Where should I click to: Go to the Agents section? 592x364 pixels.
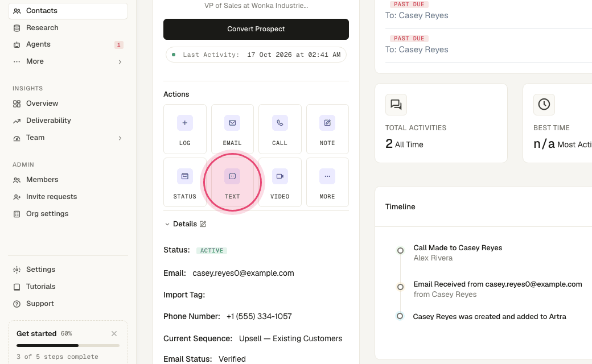68,44
